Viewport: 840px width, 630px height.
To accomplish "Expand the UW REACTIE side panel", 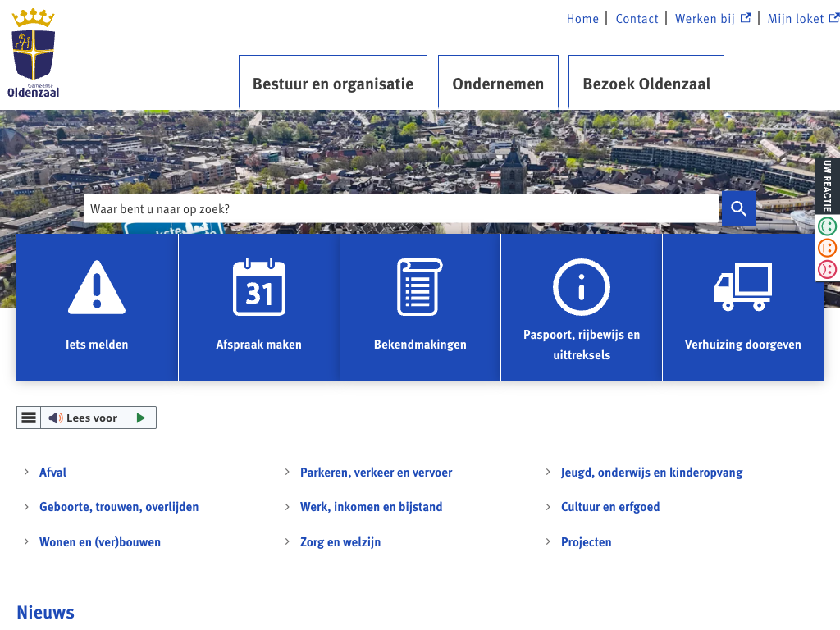I will tap(828, 185).
